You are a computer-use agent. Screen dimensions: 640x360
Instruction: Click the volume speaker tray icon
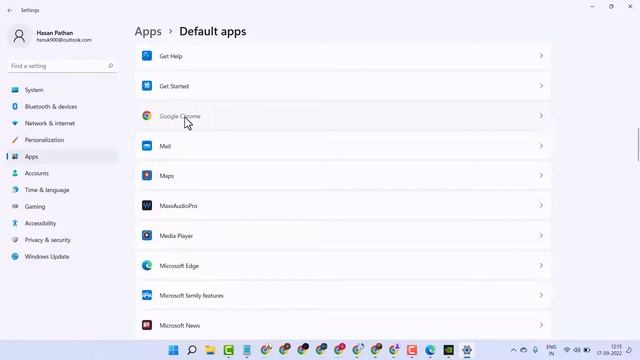point(577,350)
